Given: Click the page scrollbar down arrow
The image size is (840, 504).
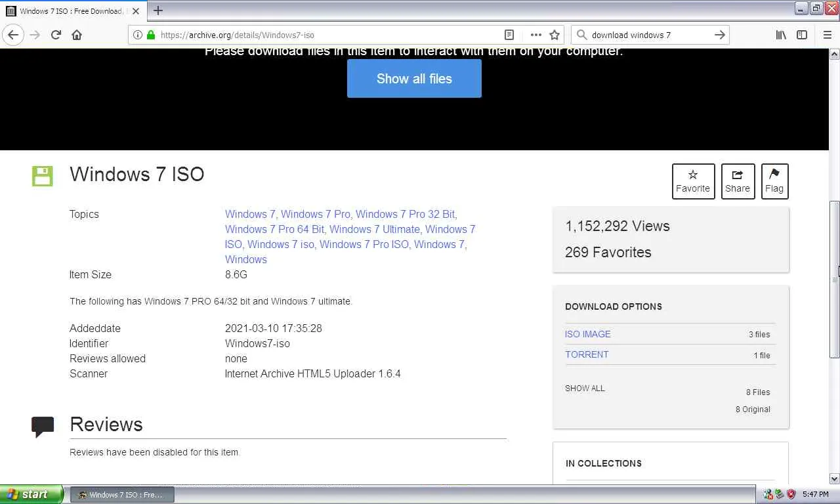Looking at the screenshot, I should click(x=835, y=479).
